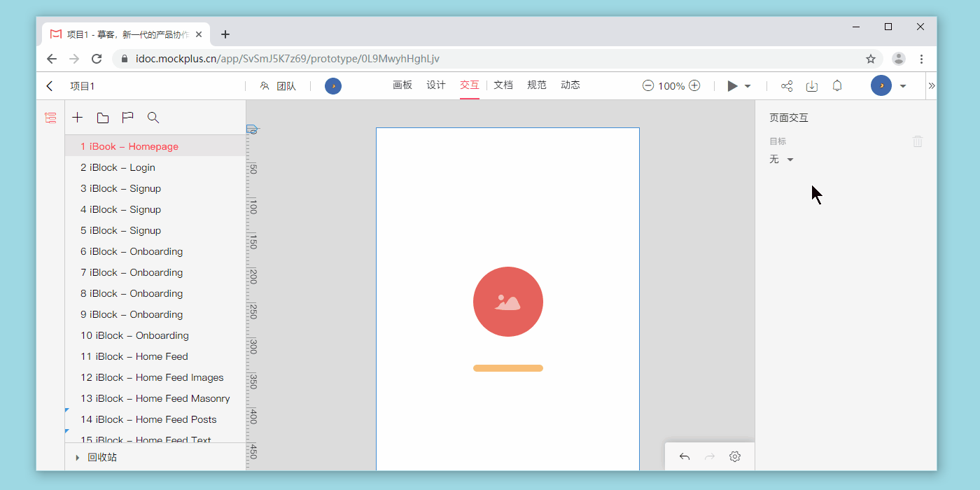Click the page tree icon in left sidebar

click(50, 118)
